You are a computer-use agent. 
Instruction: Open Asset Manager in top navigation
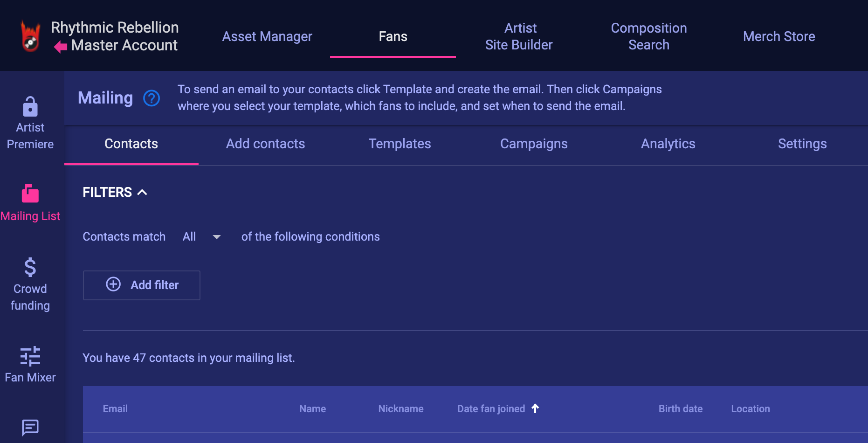tap(267, 36)
